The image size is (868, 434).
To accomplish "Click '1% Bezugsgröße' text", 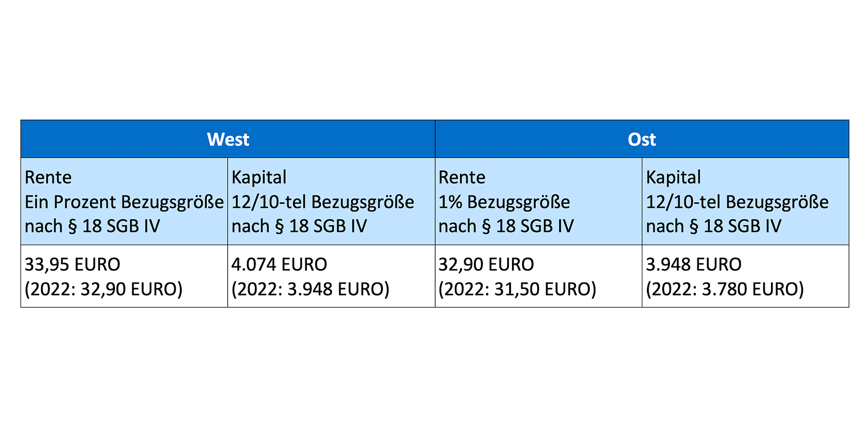I will point(504,202).
